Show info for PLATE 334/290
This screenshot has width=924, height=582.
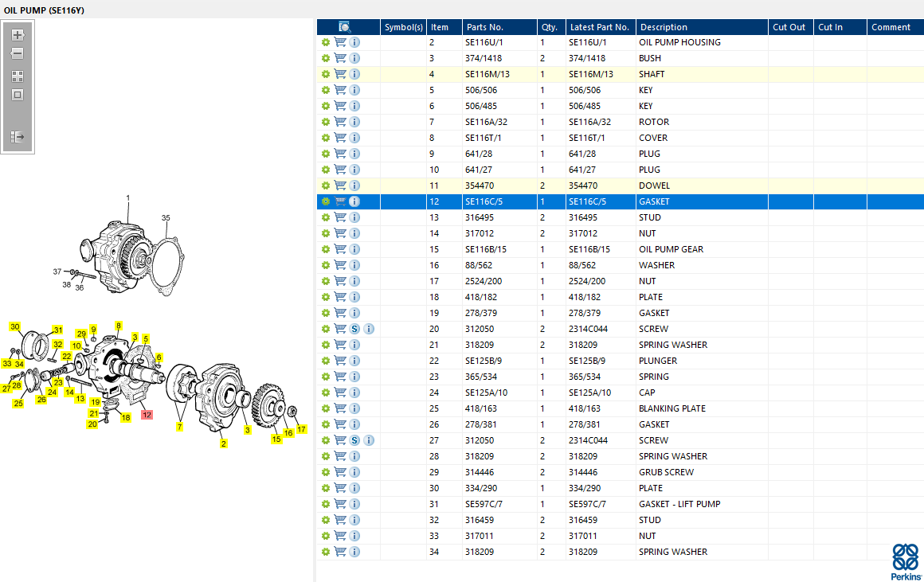click(354, 488)
